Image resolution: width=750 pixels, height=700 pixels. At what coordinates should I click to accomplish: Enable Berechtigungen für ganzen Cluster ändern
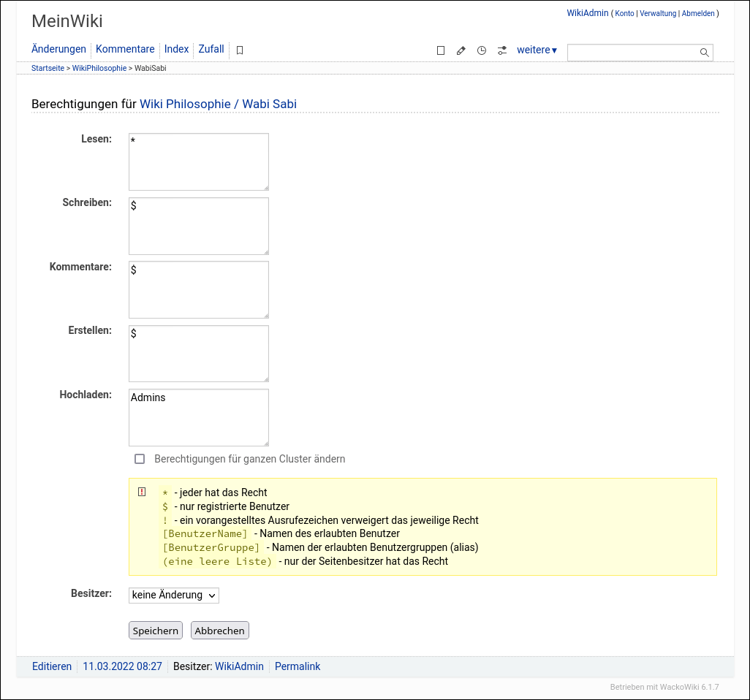(140, 459)
